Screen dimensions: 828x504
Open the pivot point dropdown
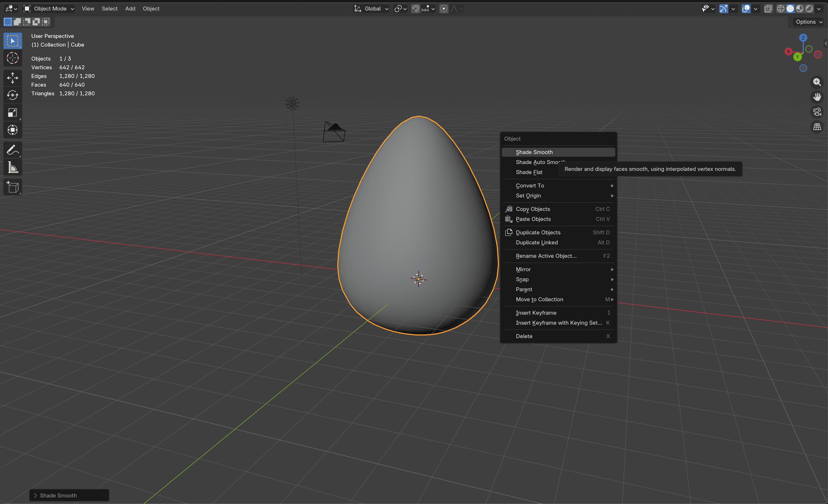[400, 9]
